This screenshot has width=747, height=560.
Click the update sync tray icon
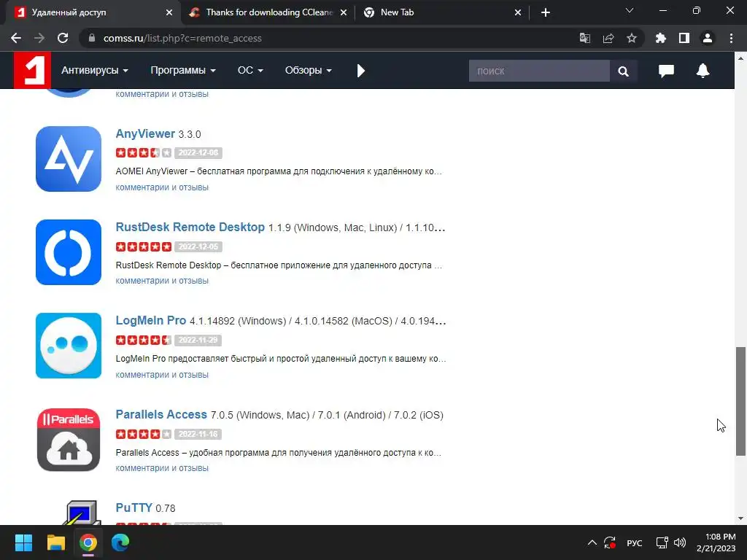click(x=610, y=542)
